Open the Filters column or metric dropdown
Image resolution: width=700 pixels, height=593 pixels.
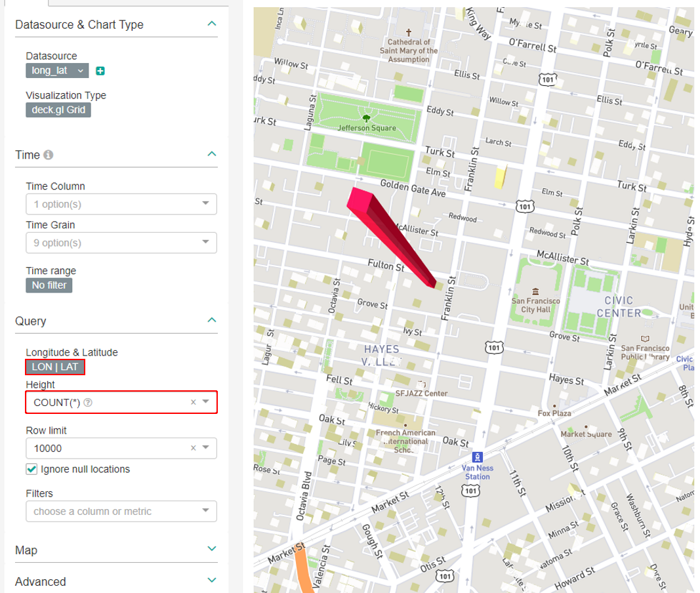121,511
